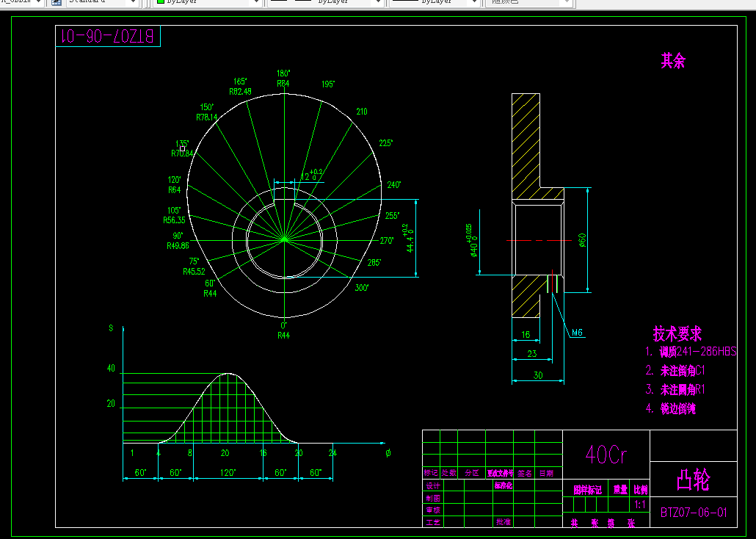Click the 标记 cell in title block
This screenshot has height=539, width=756.
[431, 474]
